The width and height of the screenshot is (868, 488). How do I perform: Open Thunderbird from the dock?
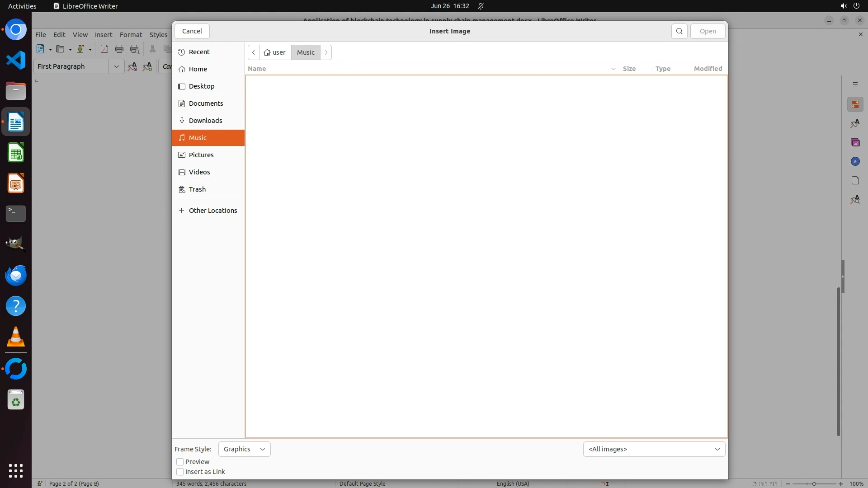point(16,275)
